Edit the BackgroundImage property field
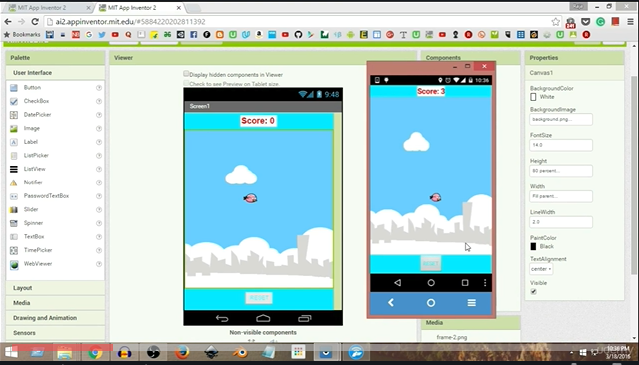The width and height of the screenshot is (639, 365). point(561,119)
